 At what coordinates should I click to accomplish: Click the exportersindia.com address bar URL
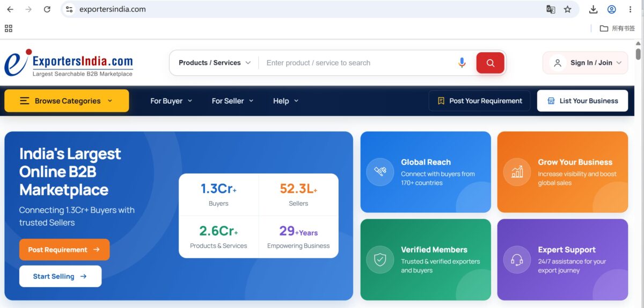point(112,9)
